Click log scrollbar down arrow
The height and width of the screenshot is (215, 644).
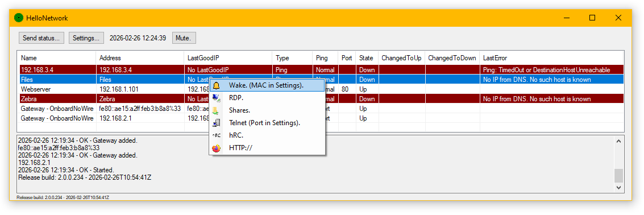point(618,187)
